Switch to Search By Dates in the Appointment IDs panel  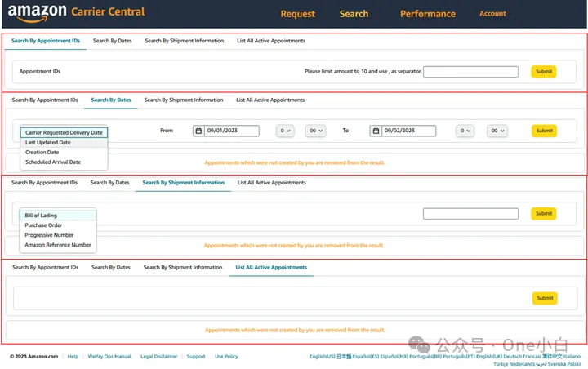(x=113, y=41)
